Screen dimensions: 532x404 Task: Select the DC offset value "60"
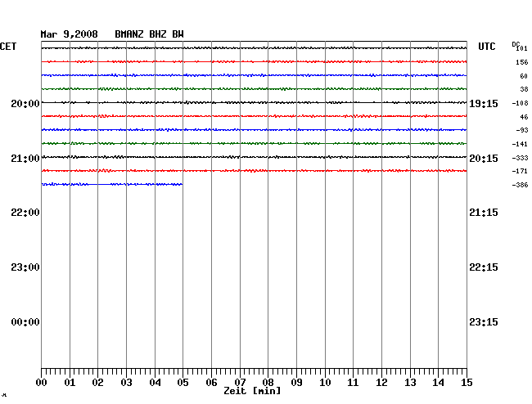[524, 76]
